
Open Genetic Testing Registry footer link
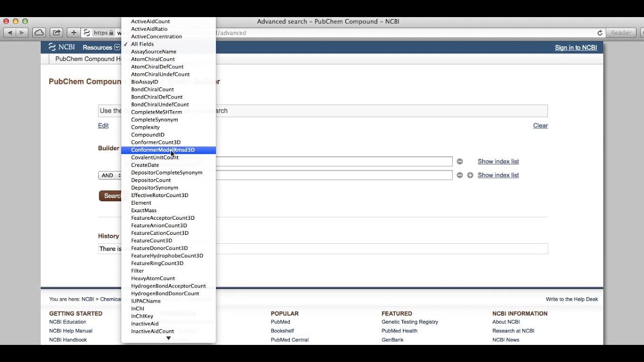point(410,322)
